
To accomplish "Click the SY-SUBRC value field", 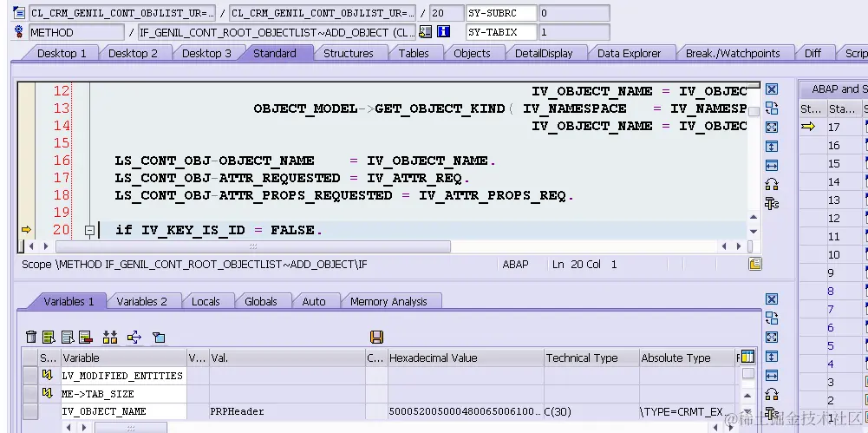I will pyautogui.click(x=574, y=13).
